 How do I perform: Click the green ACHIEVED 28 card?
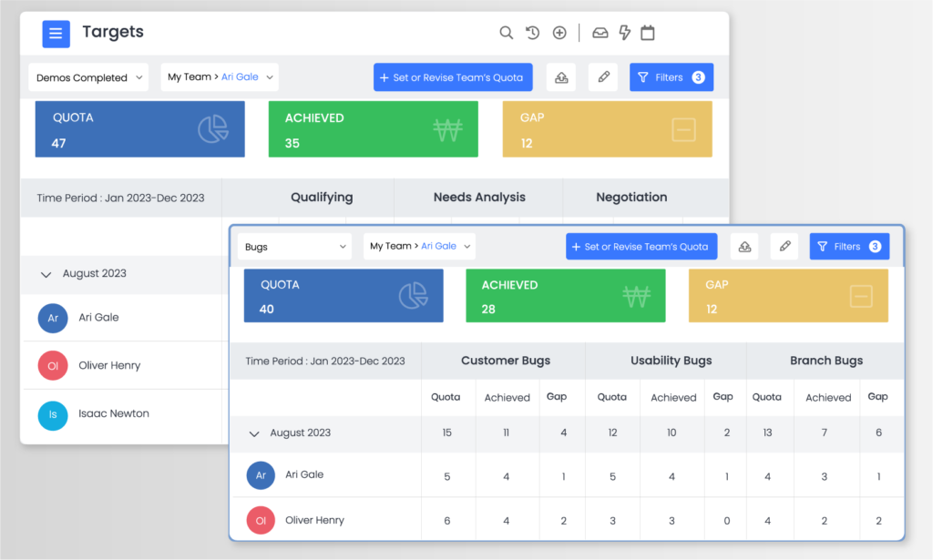[x=565, y=296]
